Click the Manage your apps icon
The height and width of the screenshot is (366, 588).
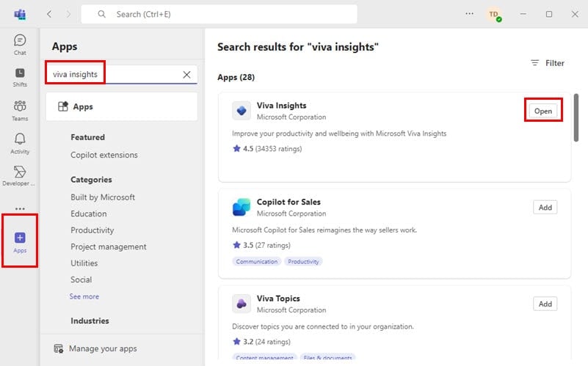point(59,349)
